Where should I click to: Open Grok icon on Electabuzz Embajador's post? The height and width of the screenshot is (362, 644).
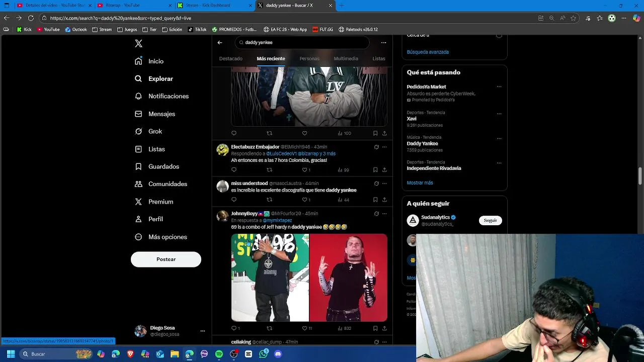tap(376, 147)
